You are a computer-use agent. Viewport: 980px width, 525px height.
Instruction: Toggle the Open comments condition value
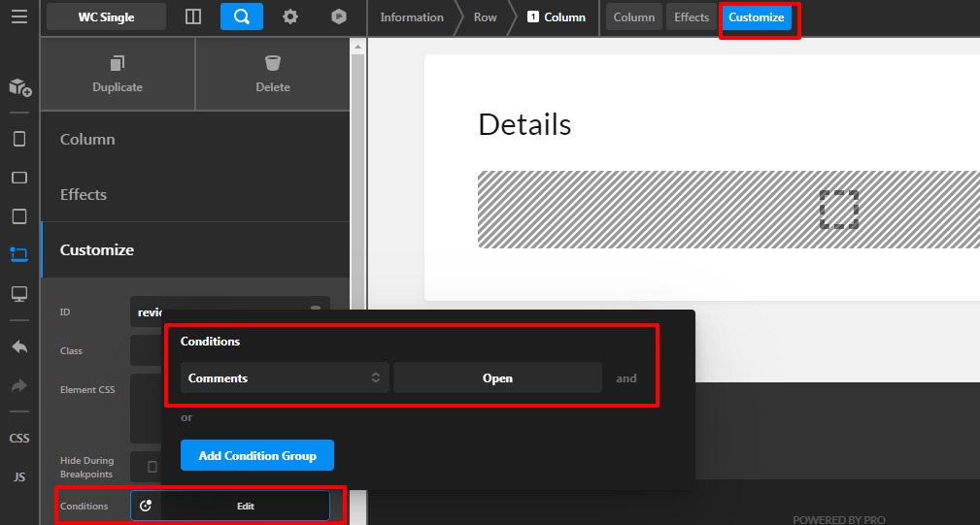(x=497, y=378)
